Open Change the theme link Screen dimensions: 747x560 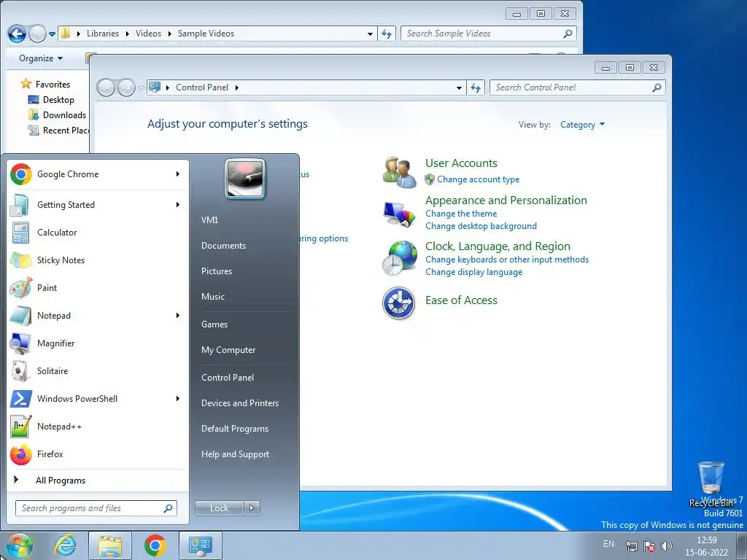(461, 214)
